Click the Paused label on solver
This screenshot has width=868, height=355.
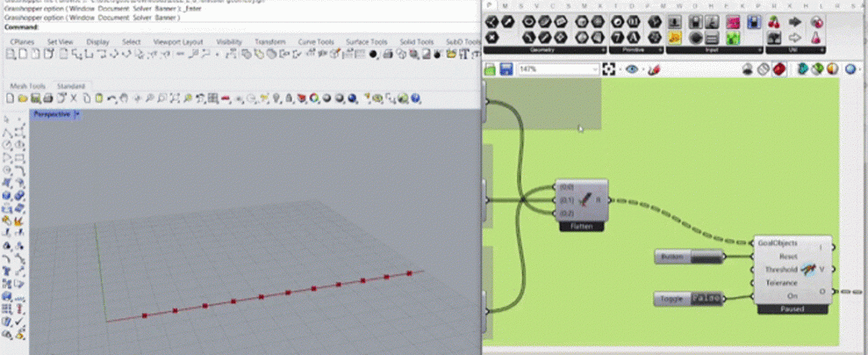tap(792, 309)
